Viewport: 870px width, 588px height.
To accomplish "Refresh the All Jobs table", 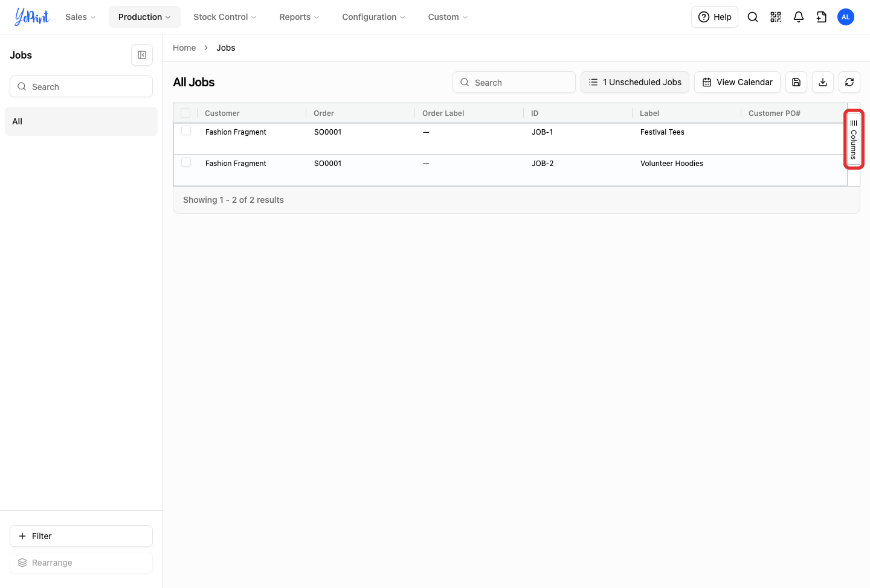I will [x=849, y=82].
